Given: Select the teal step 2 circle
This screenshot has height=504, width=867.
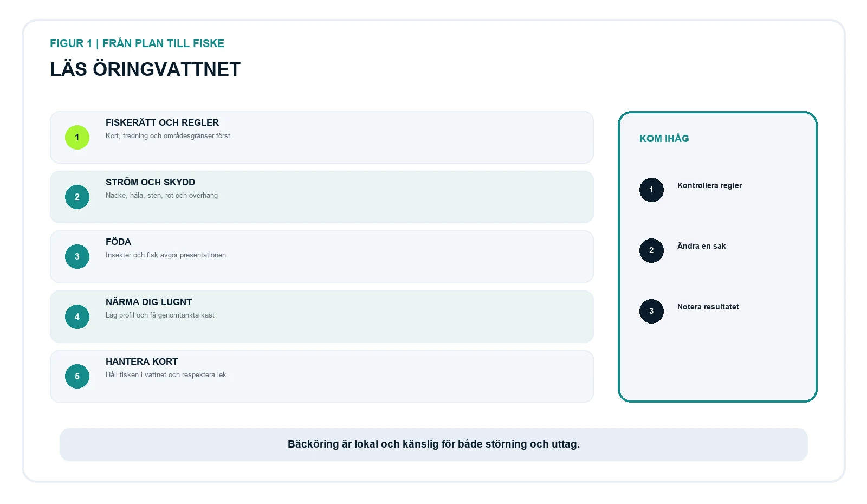Looking at the screenshot, I should pyautogui.click(x=77, y=197).
